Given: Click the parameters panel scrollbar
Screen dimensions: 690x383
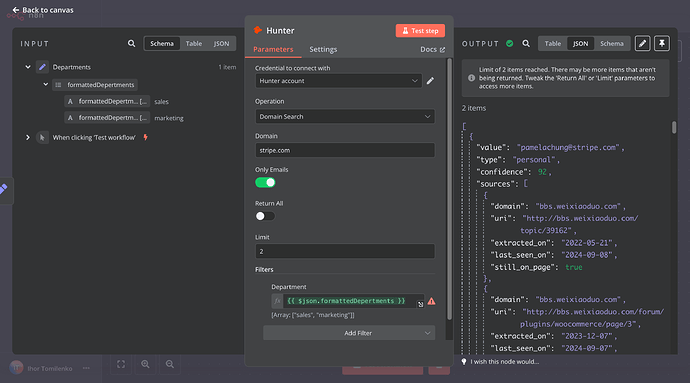Looking at the screenshot, I should point(449,189).
